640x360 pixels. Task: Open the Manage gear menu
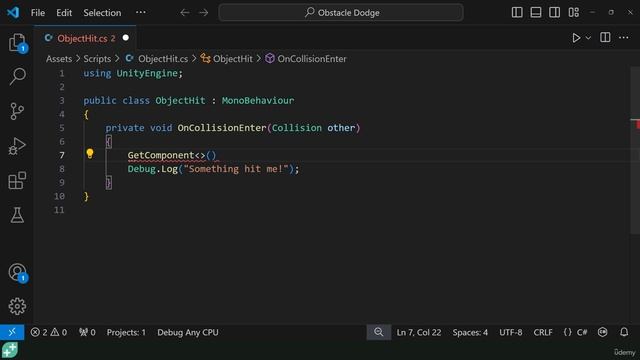coord(17,306)
